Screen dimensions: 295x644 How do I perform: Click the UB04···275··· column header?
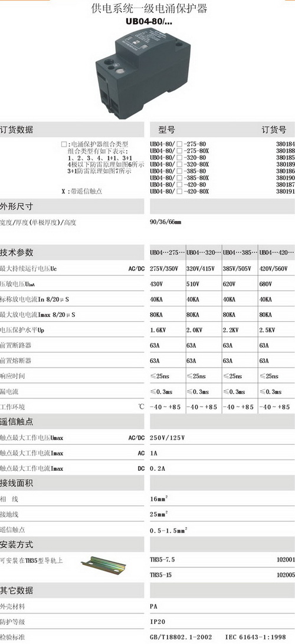pos(168,253)
